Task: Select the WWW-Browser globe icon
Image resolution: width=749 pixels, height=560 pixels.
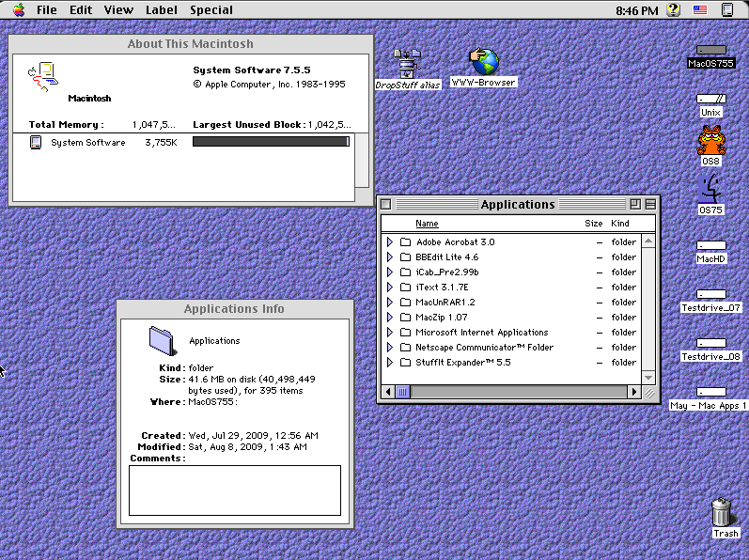Action: 483,62
